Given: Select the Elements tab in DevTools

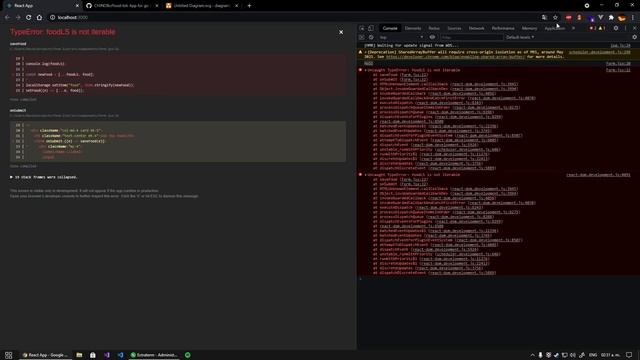Looking at the screenshot, I should 413,28.
